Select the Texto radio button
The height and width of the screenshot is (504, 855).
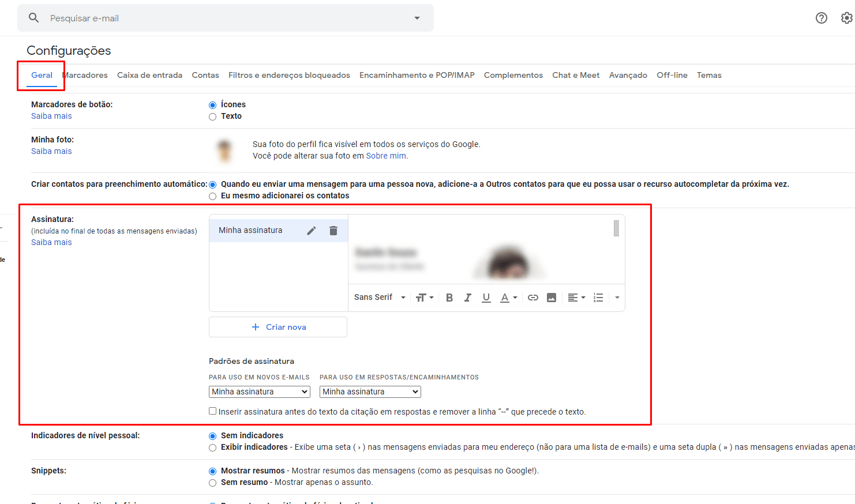click(213, 116)
